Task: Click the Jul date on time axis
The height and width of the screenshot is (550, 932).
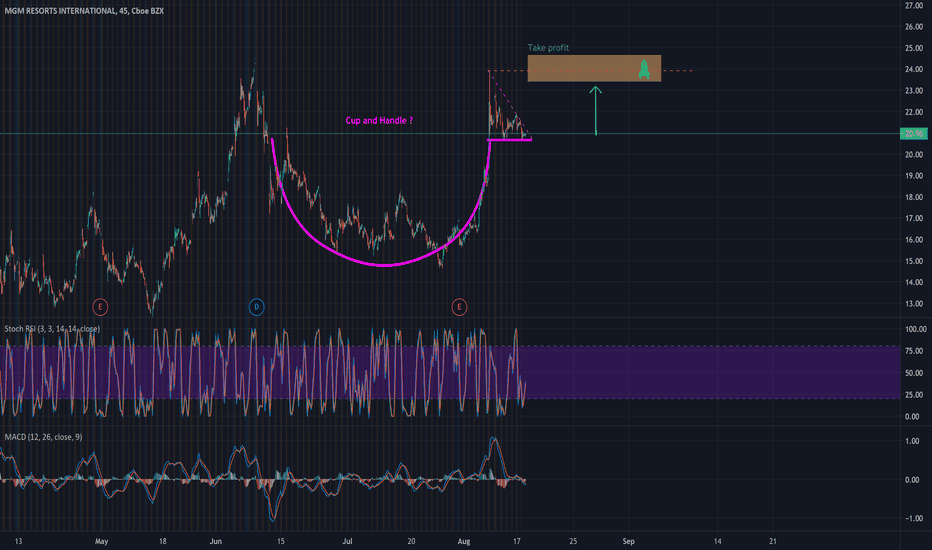Action: tap(347, 542)
